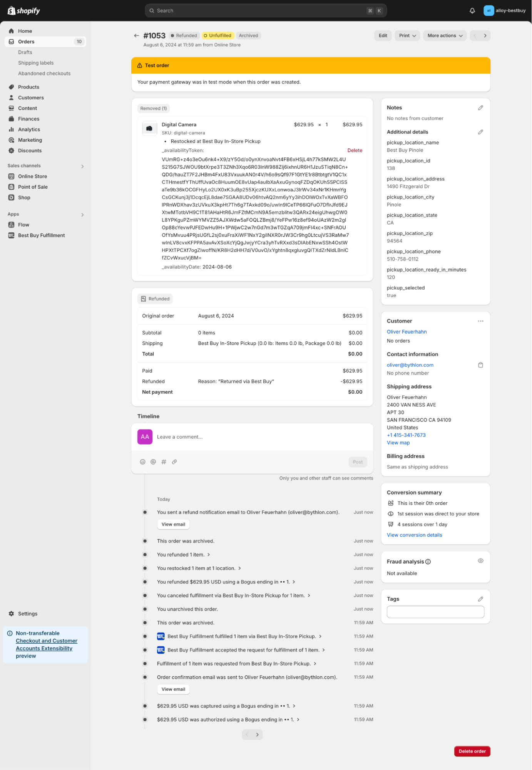Expand 'You restocked 1 item' timeline entry

pos(239,568)
